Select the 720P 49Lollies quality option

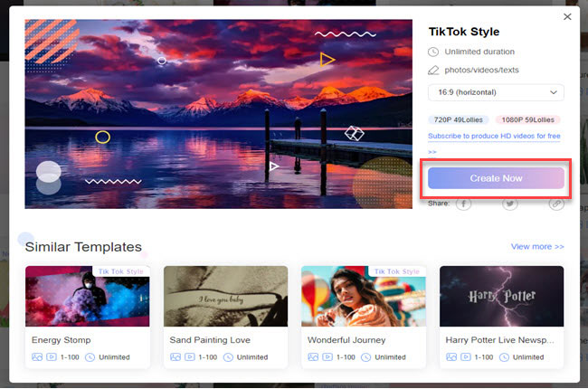pos(459,119)
